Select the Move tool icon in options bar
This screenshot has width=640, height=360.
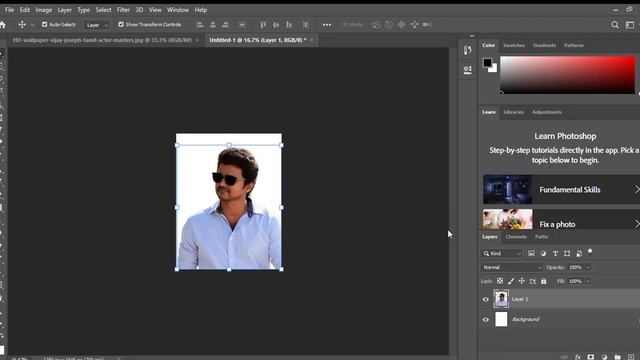pos(22,25)
